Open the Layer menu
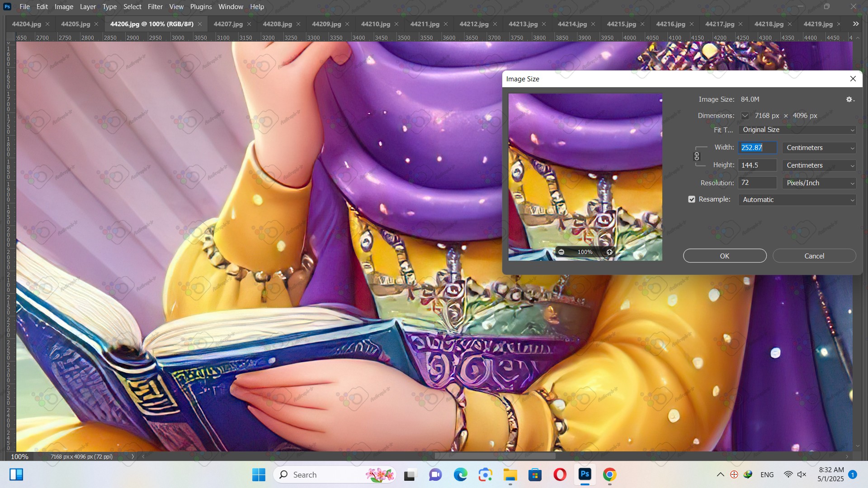This screenshot has width=868, height=488. pos(88,7)
